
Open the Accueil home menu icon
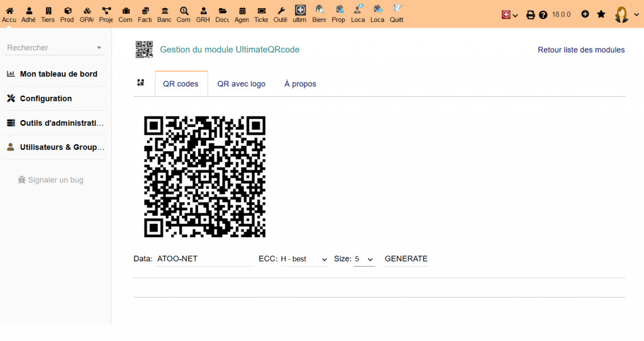(9, 14)
